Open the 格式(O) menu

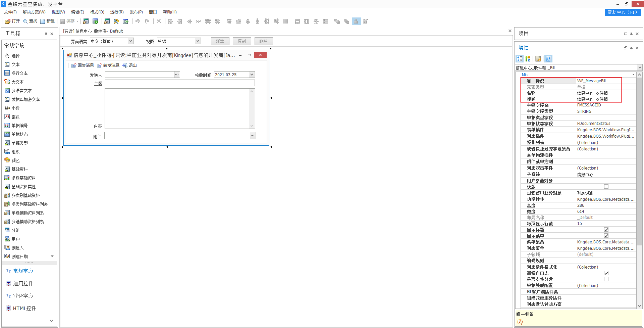pos(97,12)
